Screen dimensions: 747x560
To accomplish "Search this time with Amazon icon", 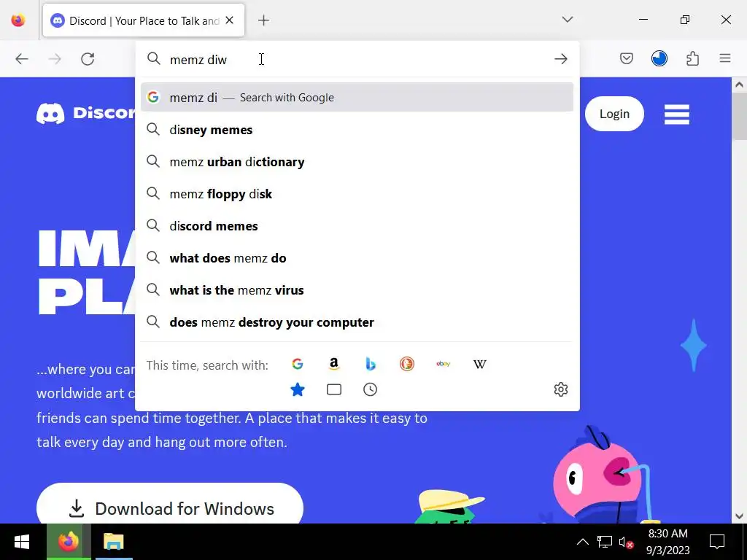I will (x=334, y=365).
